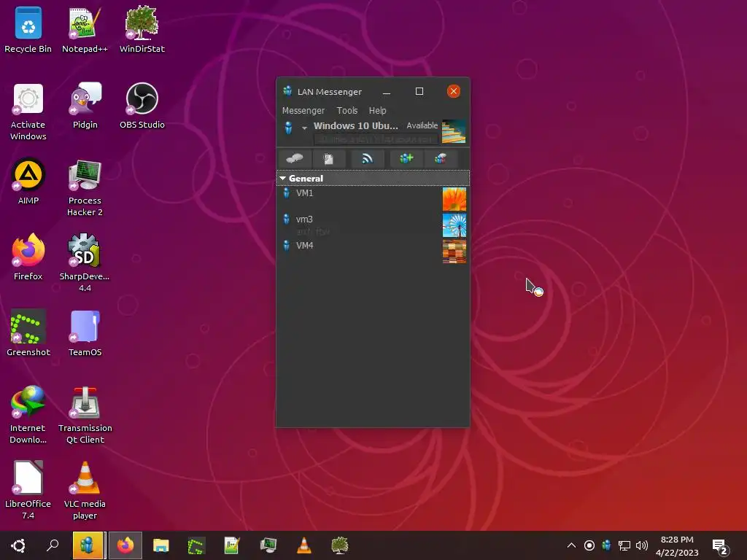Select the TeamOS folder on desktop

(x=85, y=333)
